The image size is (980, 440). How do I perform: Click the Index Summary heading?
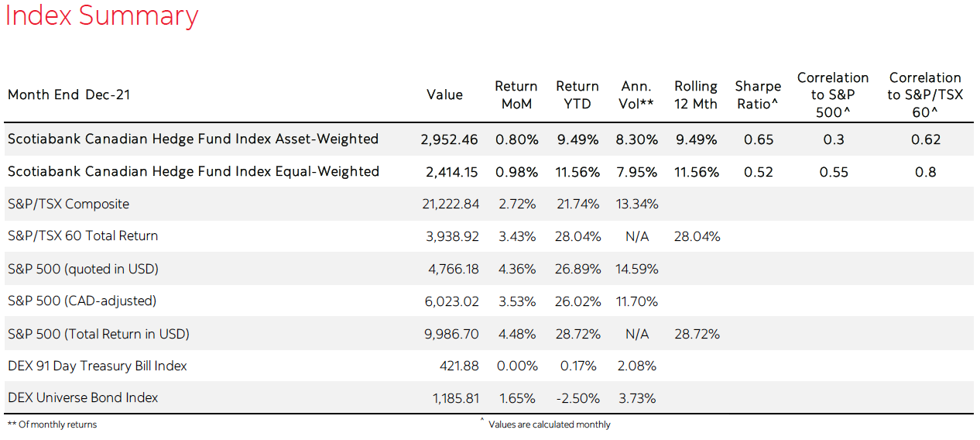[x=101, y=16]
